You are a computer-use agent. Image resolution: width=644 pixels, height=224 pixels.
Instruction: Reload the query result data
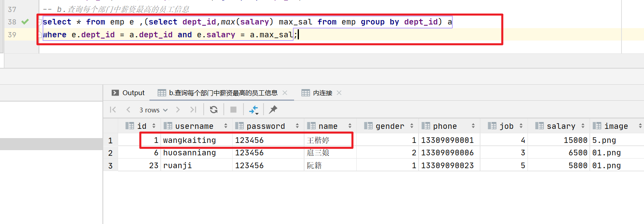214,110
